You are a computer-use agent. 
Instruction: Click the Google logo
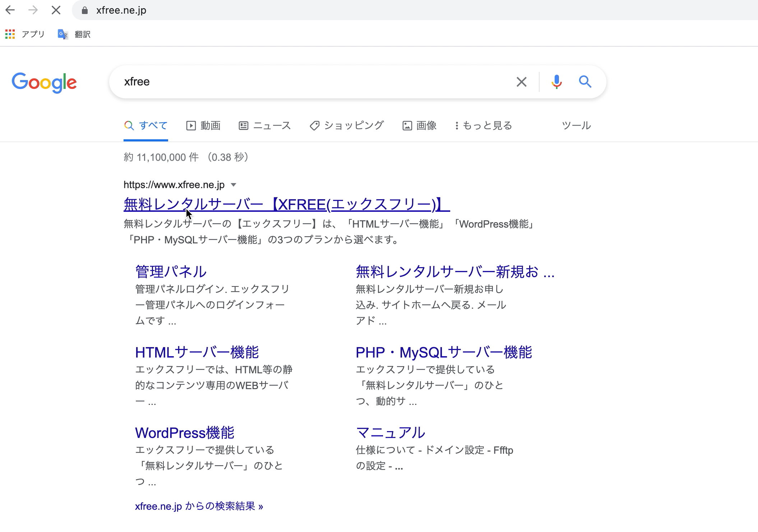pyautogui.click(x=45, y=83)
